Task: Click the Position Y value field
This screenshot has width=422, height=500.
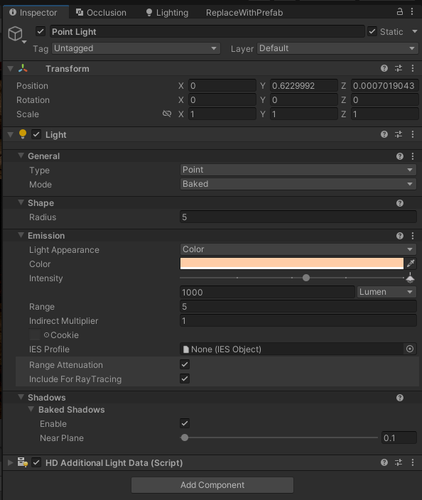Action: tap(304, 86)
